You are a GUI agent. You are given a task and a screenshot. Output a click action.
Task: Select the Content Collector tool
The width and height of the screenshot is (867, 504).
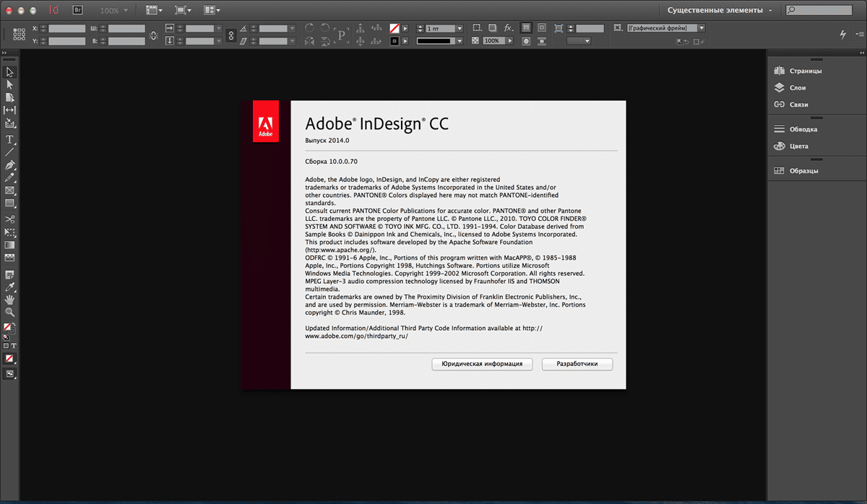[10, 123]
